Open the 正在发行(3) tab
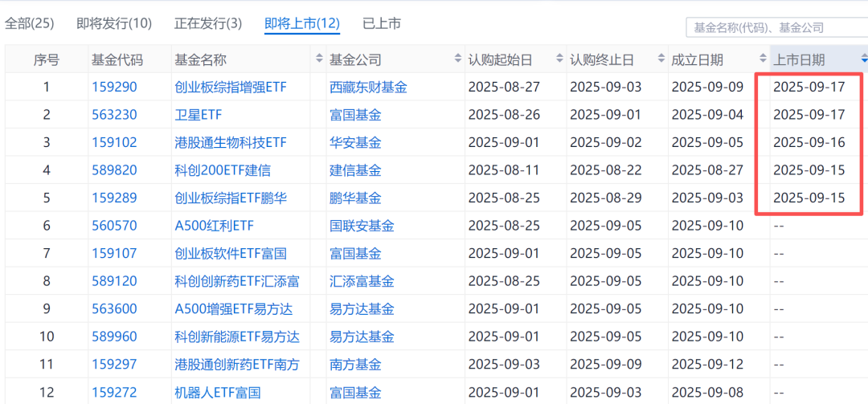This screenshot has height=404, width=868. pyautogui.click(x=208, y=23)
